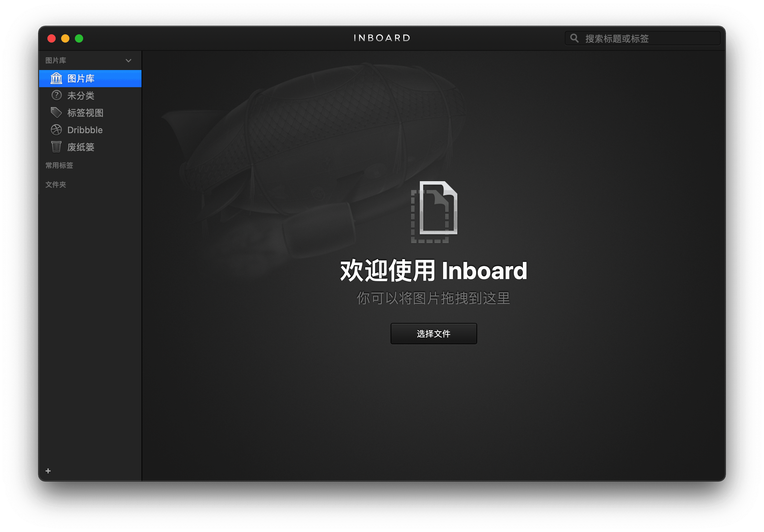Maximize the window with the green button
Viewport: 764px width, 532px height.
click(x=79, y=38)
